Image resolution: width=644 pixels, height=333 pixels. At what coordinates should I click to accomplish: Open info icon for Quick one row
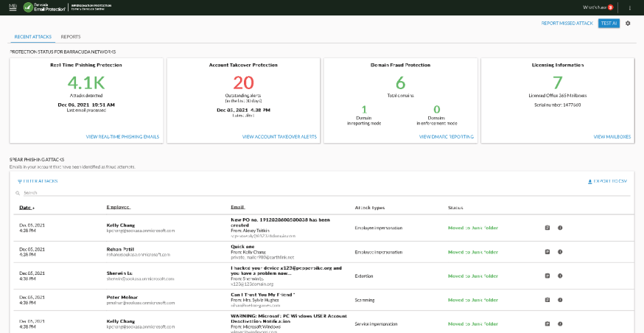tap(560, 252)
